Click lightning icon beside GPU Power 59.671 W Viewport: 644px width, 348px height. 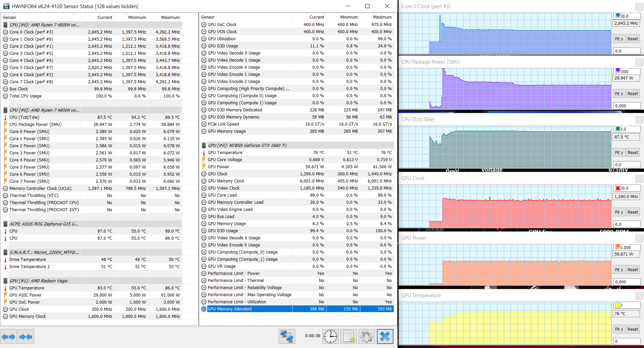(x=204, y=167)
